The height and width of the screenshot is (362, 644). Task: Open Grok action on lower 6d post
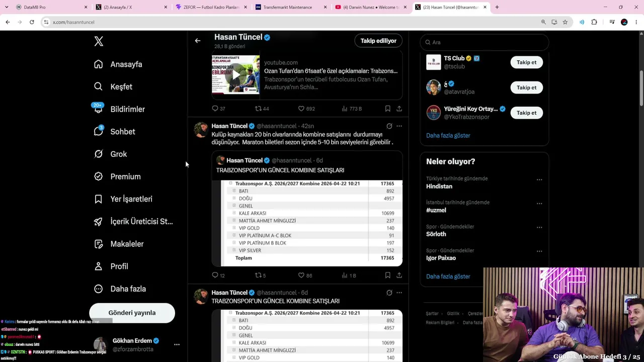click(x=389, y=293)
